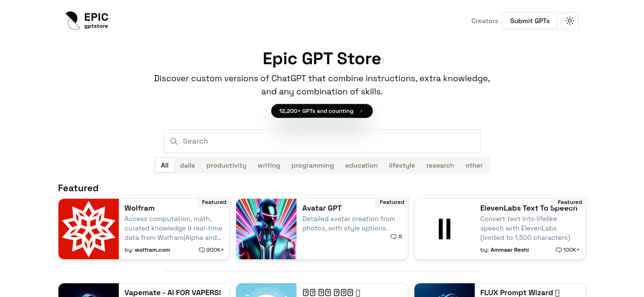This screenshot has height=297, width=644.
Task: Expand the 12,200+ GPTs and counting pill
Action: pyautogui.click(x=322, y=111)
